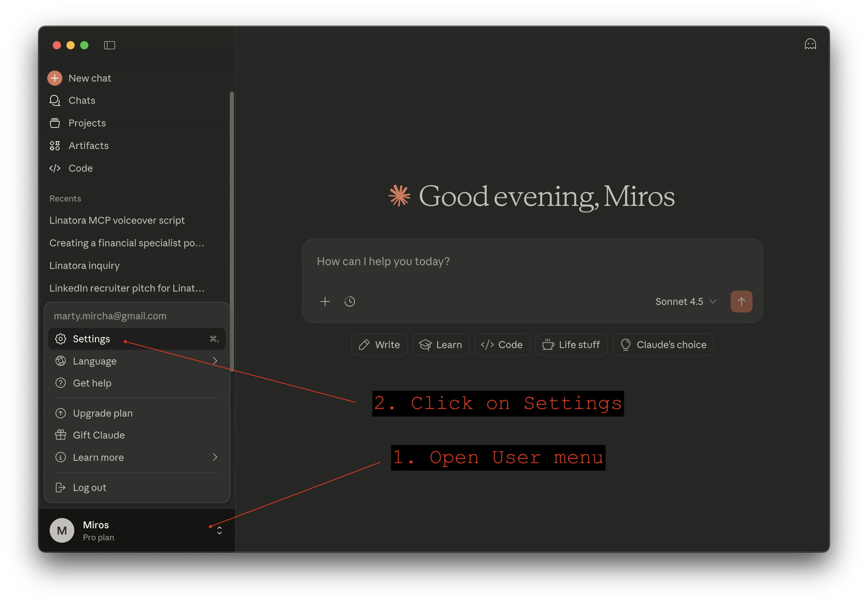This screenshot has width=868, height=603.
Task: Click the send message arrow button
Action: point(741,301)
